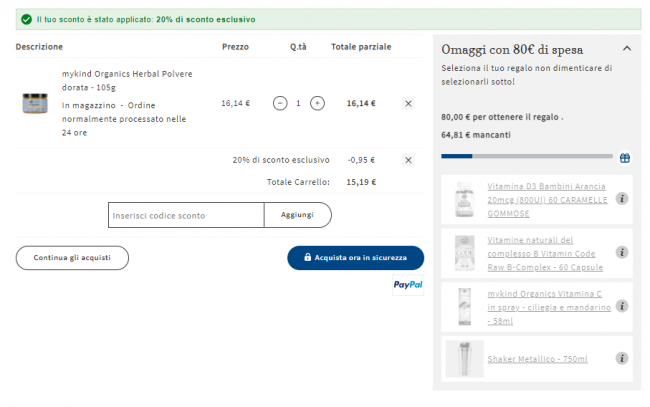Show info for Vitamina D3 Bambini Arancia
The width and height of the screenshot is (650, 407).
(622, 199)
